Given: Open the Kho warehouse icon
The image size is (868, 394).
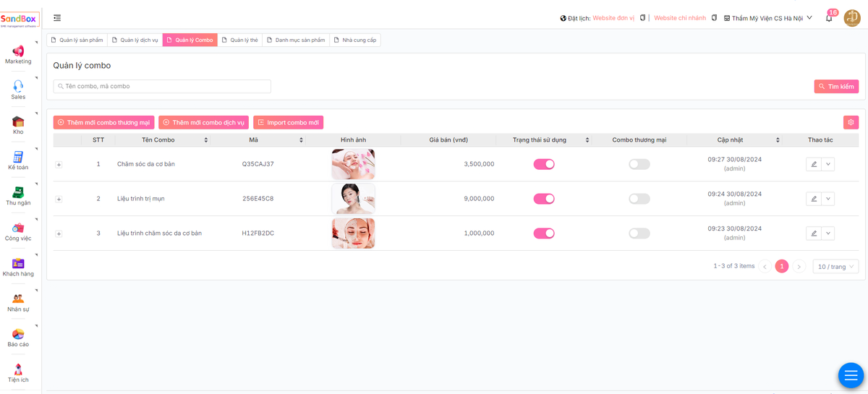Looking at the screenshot, I should (x=18, y=121).
